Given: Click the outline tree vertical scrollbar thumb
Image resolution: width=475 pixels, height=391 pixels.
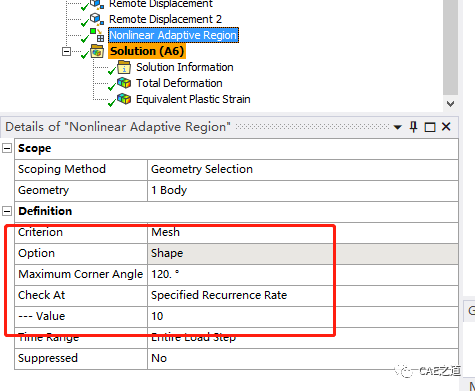Looking at the screenshot, I should 450,47.
